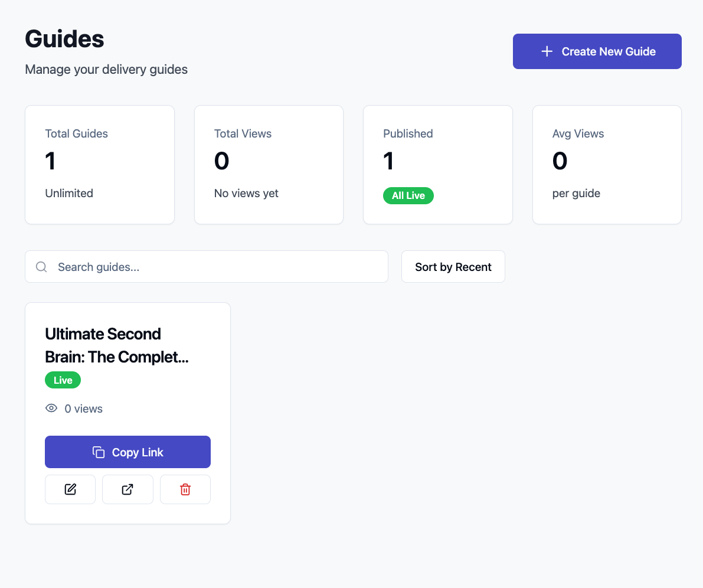Select the Guides page heading

64,38
